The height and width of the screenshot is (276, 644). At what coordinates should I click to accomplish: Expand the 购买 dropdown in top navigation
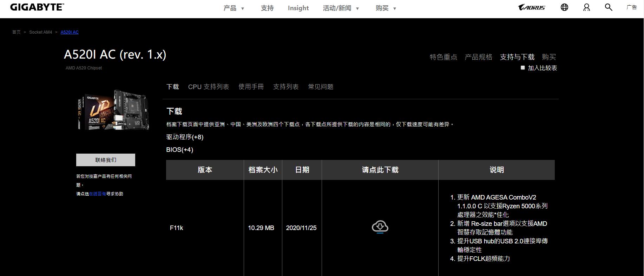386,8
